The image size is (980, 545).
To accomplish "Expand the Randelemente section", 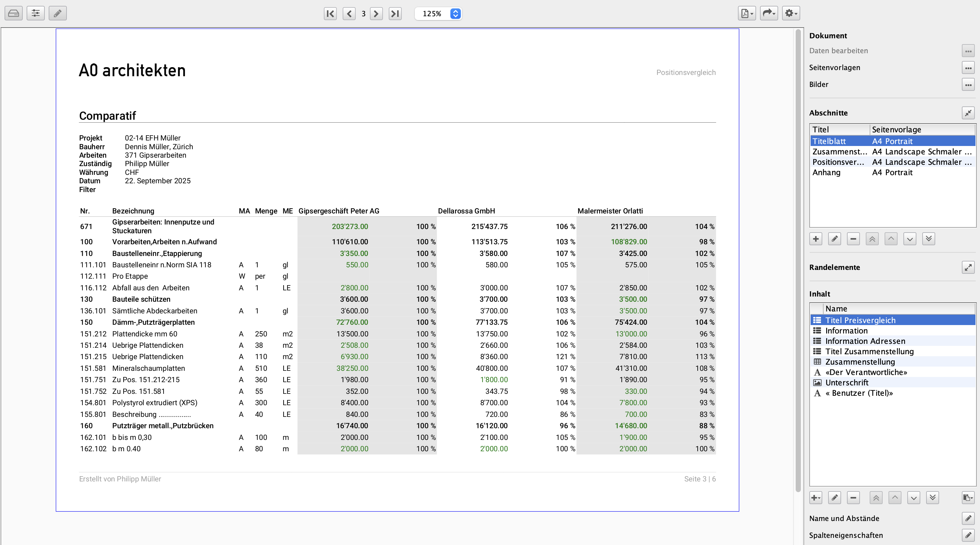I will (968, 267).
